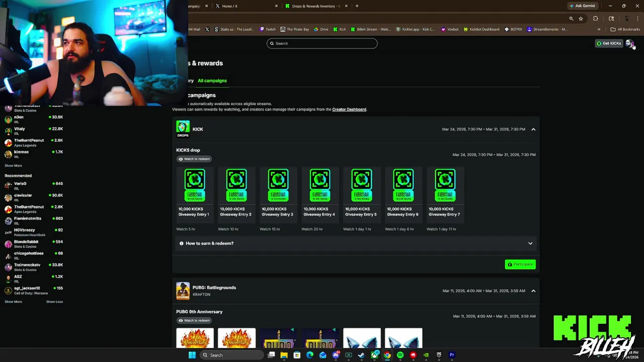
Task: Click Show Less under Recommended
Action: pos(54,302)
